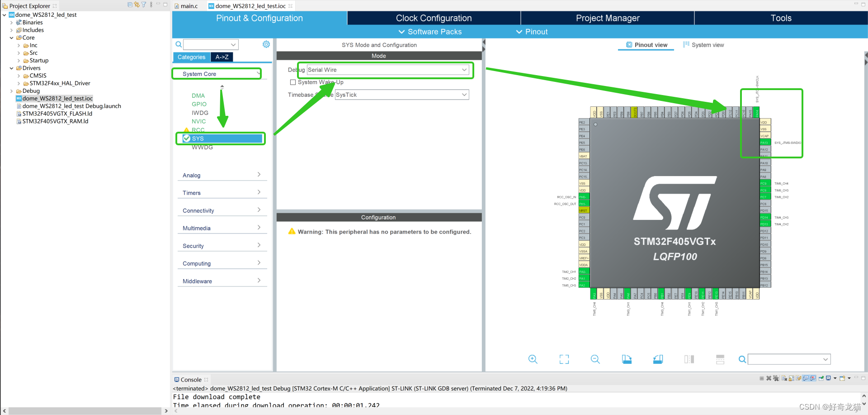868x415 pixels.
Task: Select the Categories tab
Action: (191, 57)
